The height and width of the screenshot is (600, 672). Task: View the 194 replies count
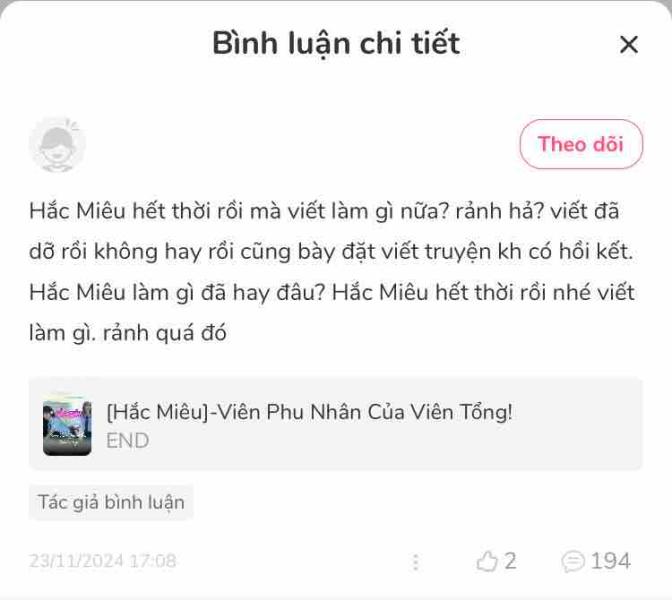click(x=611, y=561)
